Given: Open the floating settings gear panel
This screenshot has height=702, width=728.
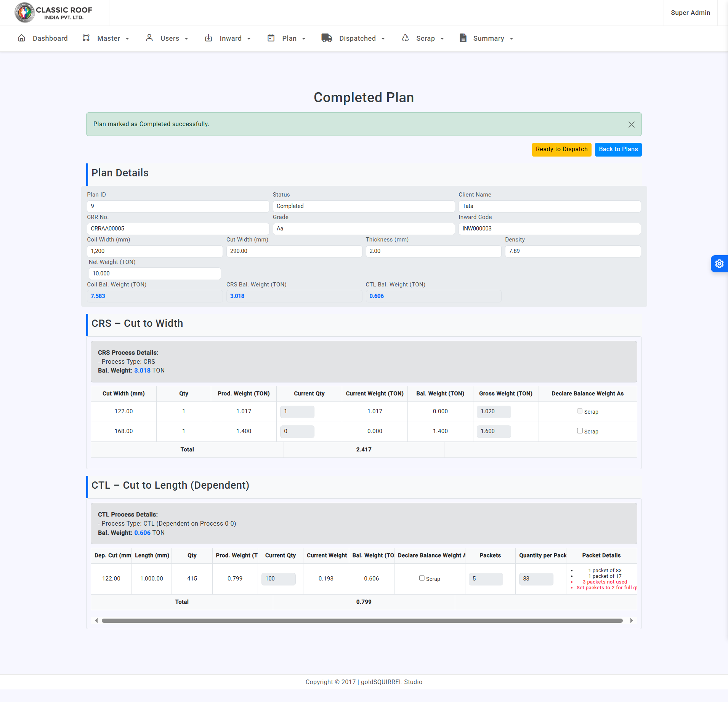Looking at the screenshot, I should tap(719, 264).
